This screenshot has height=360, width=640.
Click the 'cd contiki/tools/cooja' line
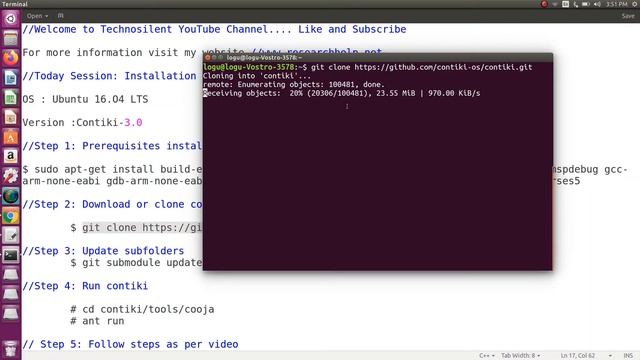coord(142,309)
